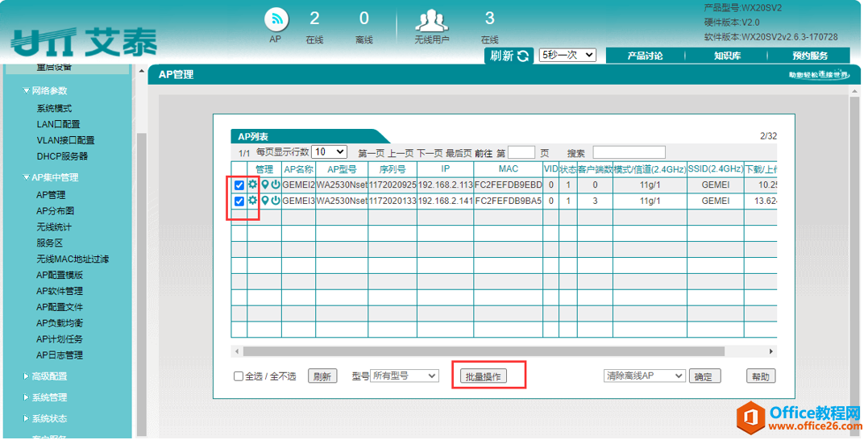
Task: Go to 下一页 next page link
Action: (430, 153)
